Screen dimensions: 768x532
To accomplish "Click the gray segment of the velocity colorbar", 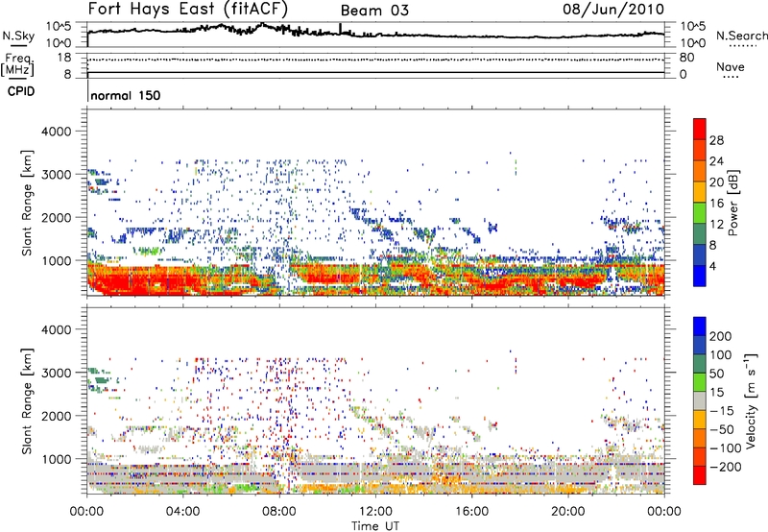I will (700, 400).
